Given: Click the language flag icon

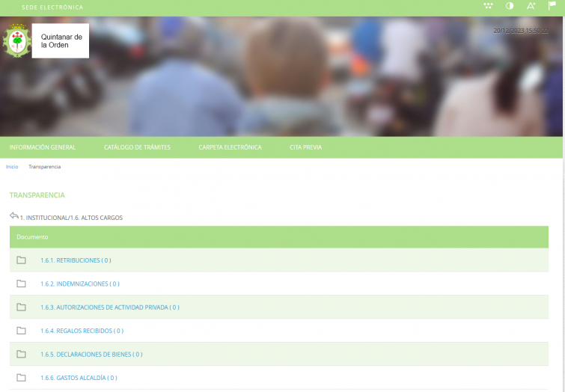Looking at the screenshot, I should click(x=552, y=6).
